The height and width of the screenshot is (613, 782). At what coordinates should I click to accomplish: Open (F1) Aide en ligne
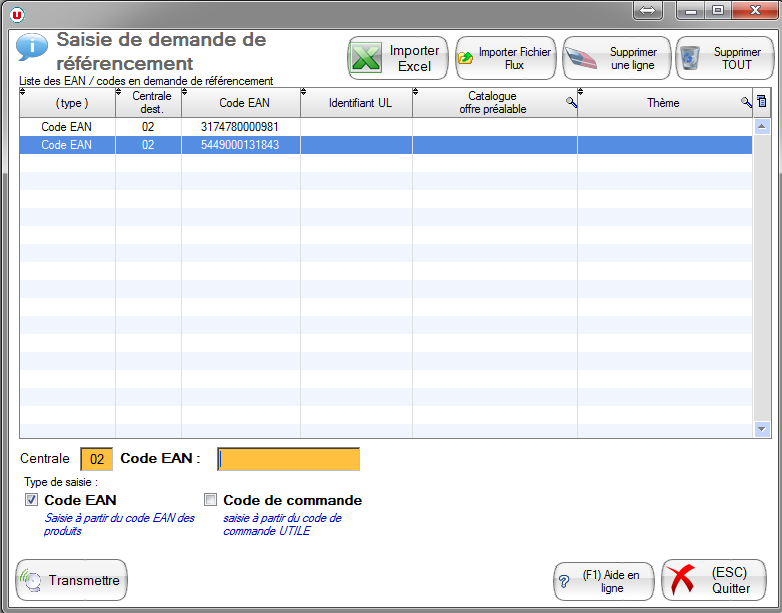click(x=604, y=581)
